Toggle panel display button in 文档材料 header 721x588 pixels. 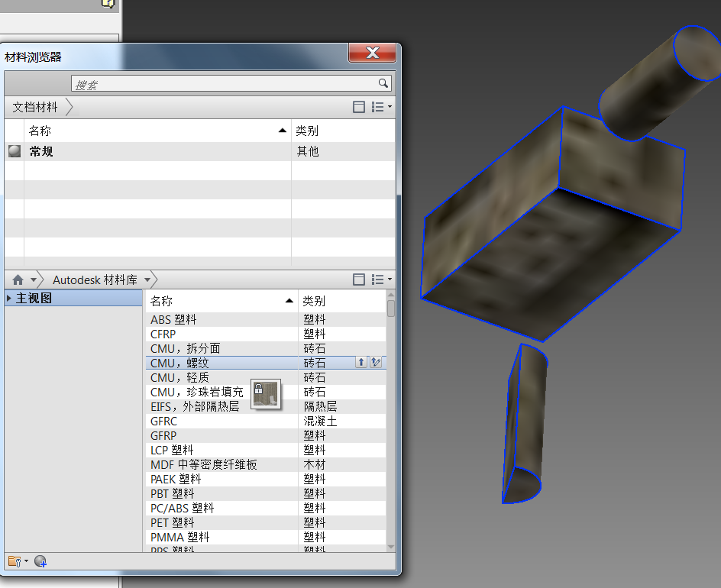[359, 108]
